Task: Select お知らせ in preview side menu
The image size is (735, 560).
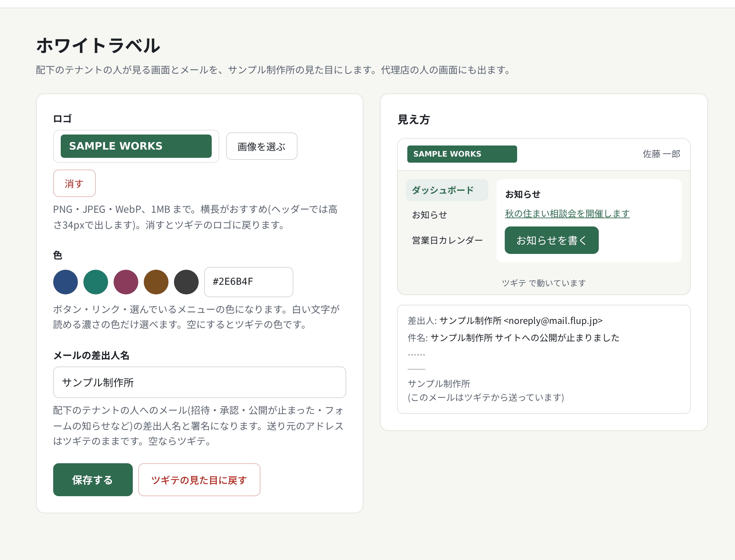Action: pos(430,215)
